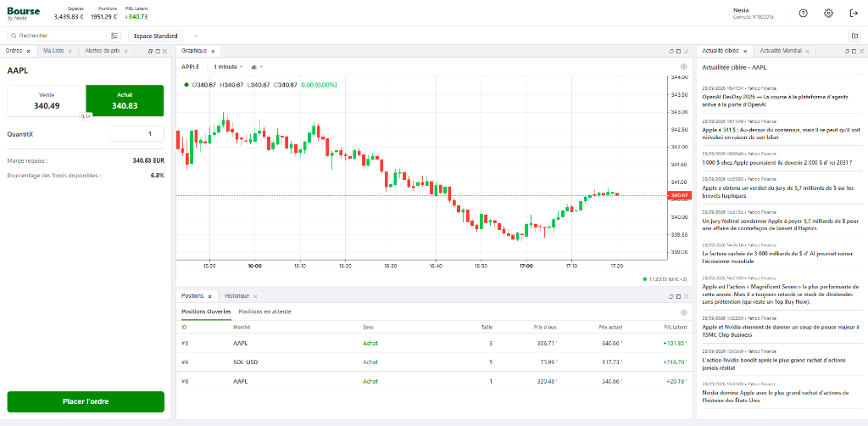Open the Historique tab
This screenshot has width=868, height=426.
pos(237,296)
